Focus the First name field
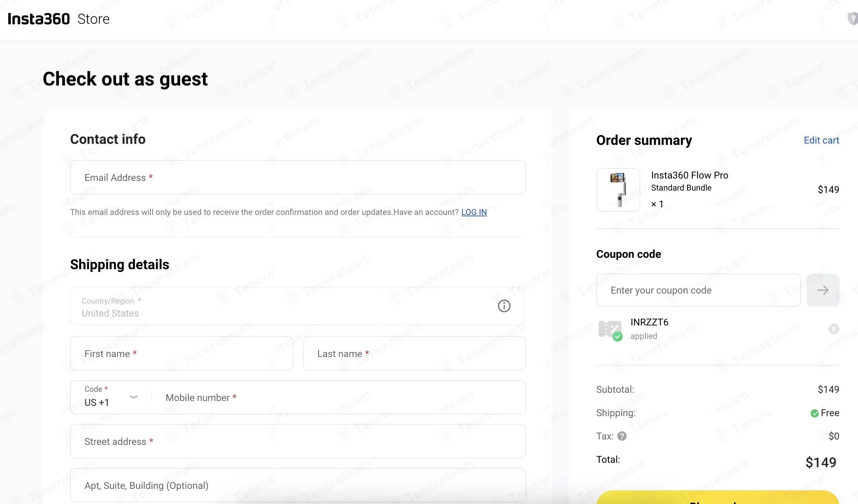Viewport: 858px width, 504px height. (x=181, y=353)
